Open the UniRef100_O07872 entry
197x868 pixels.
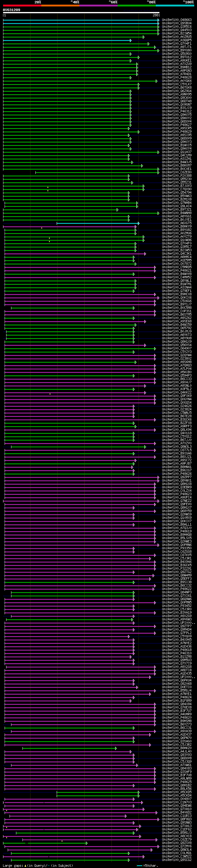coord(176,264)
